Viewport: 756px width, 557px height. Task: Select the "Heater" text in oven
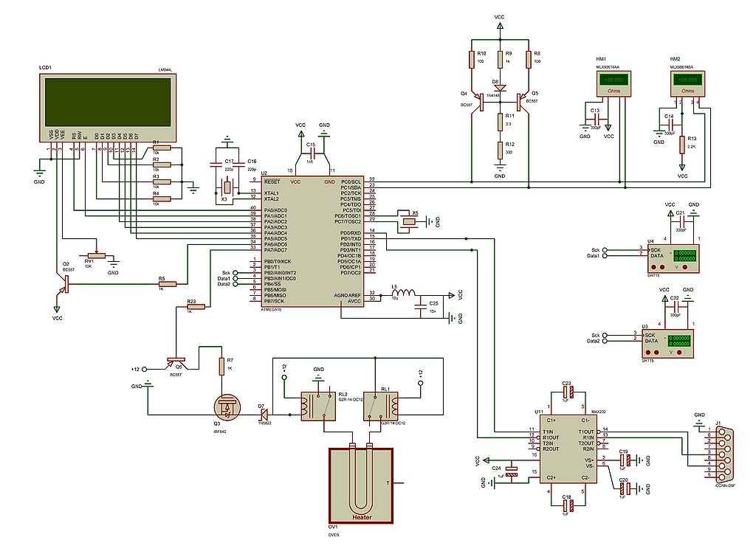click(362, 517)
